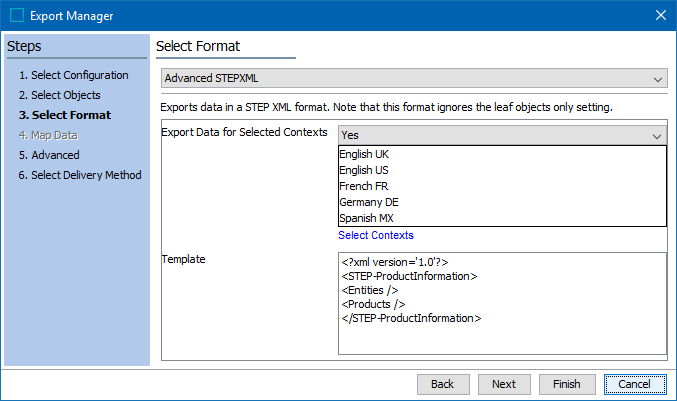This screenshot has width=677, height=401.
Task: Expand the Advanced STEPXML format dropdown
Action: pyautogui.click(x=413, y=79)
